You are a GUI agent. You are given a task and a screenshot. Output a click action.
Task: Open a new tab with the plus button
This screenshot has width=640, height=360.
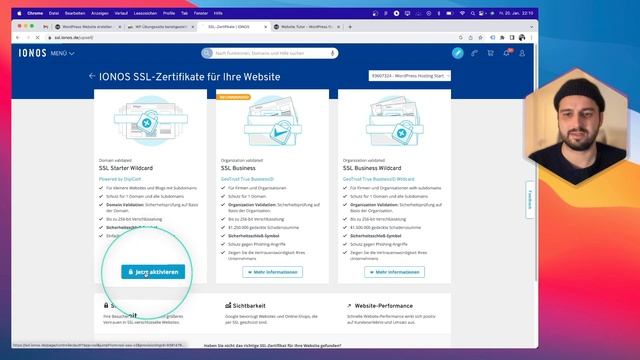(x=350, y=27)
